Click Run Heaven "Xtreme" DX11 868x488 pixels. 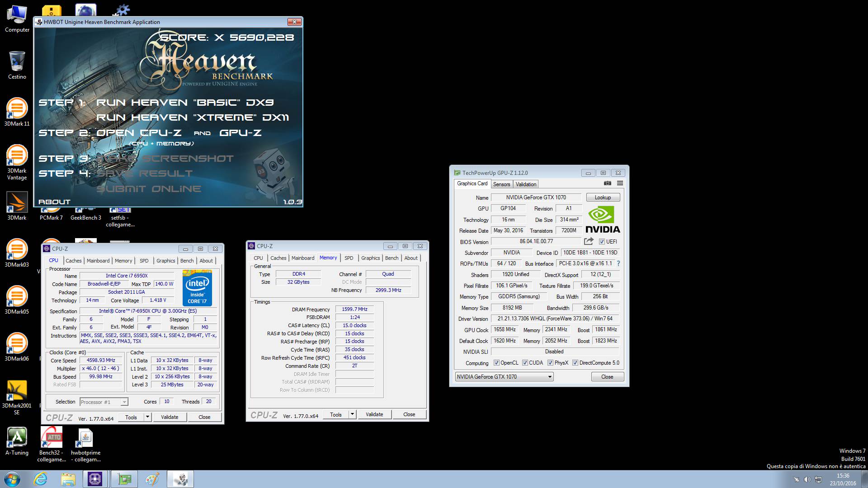coord(193,117)
